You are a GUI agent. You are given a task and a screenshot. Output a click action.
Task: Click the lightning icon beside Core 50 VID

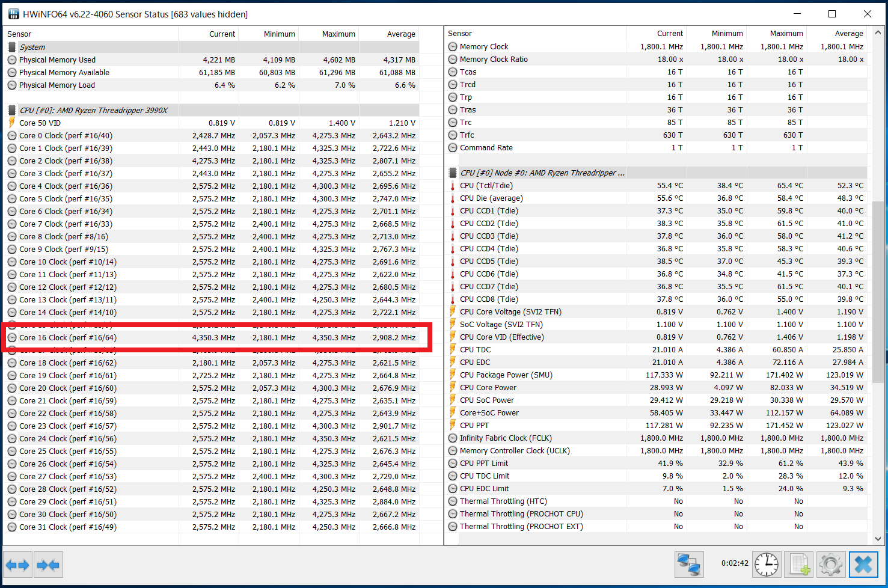12,123
